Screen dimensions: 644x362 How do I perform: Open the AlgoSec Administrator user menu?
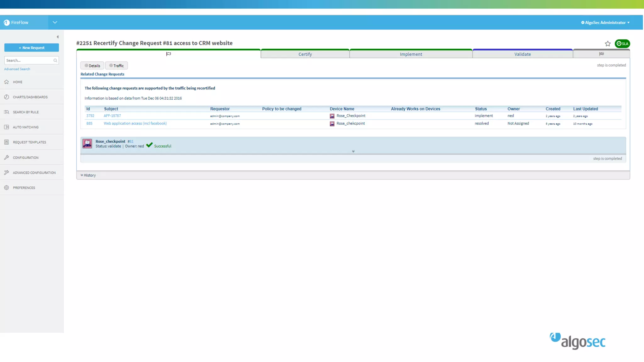[605, 23]
